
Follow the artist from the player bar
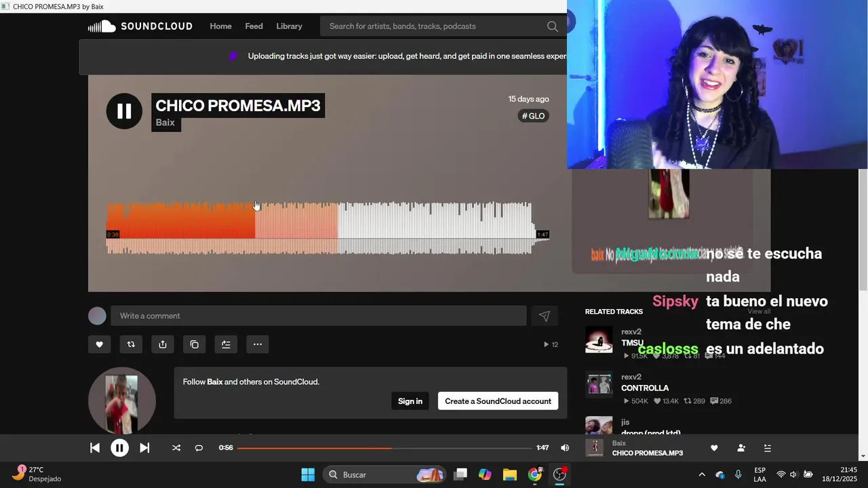(741, 448)
